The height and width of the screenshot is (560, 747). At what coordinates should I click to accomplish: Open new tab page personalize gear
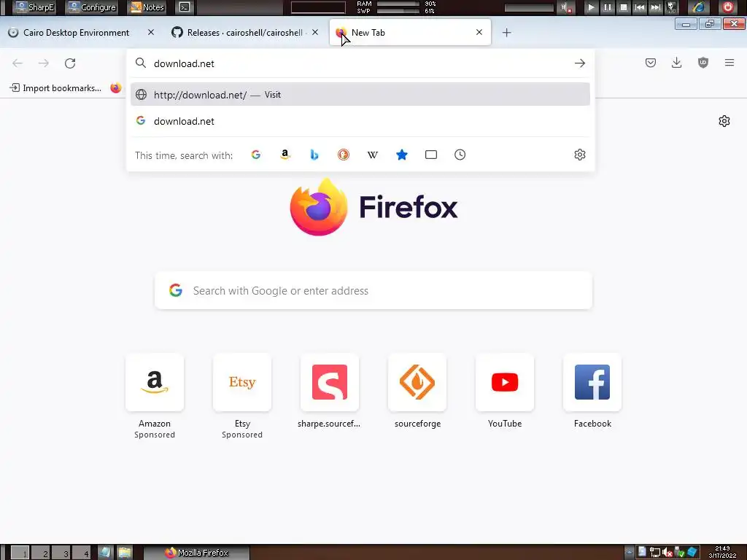(x=724, y=121)
